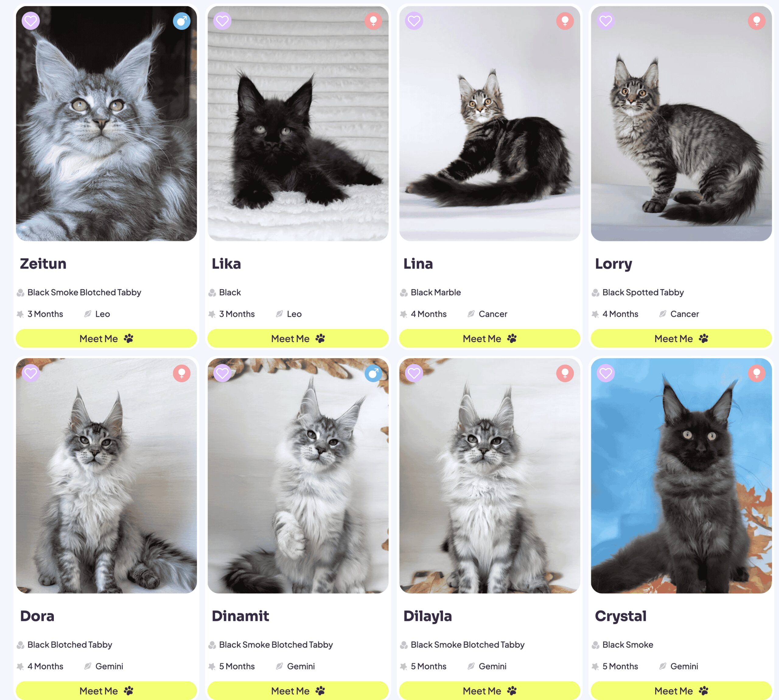
Task: Favorite Zeitun with the heart icon
Action: tap(30, 21)
